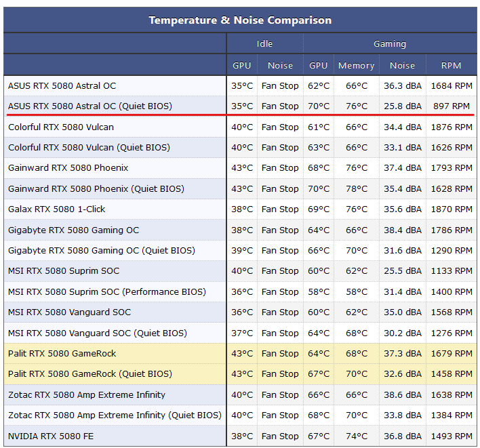Click the 'Temperature & Noise Comparison' title
Screen dimensions: 480x448
(x=240, y=20)
